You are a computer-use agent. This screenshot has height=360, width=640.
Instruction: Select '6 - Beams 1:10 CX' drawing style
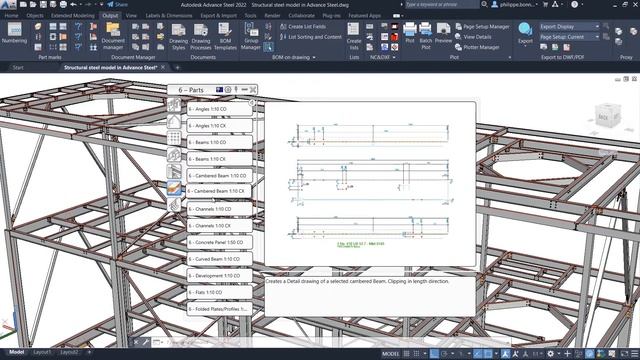pyautogui.click(x=220, y=159)
